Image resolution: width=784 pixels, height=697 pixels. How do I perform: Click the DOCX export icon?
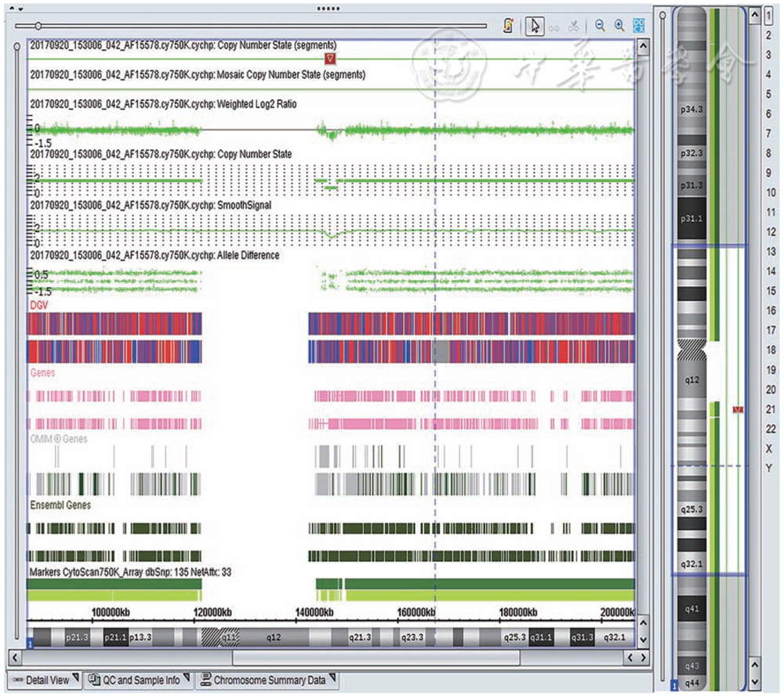[x=639, y=26]
